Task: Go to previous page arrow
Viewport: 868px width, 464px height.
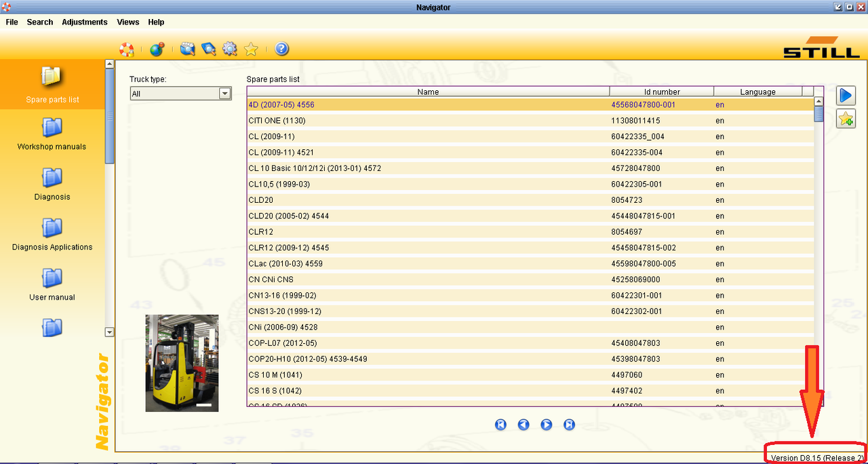Action: (x=524, y=425)
